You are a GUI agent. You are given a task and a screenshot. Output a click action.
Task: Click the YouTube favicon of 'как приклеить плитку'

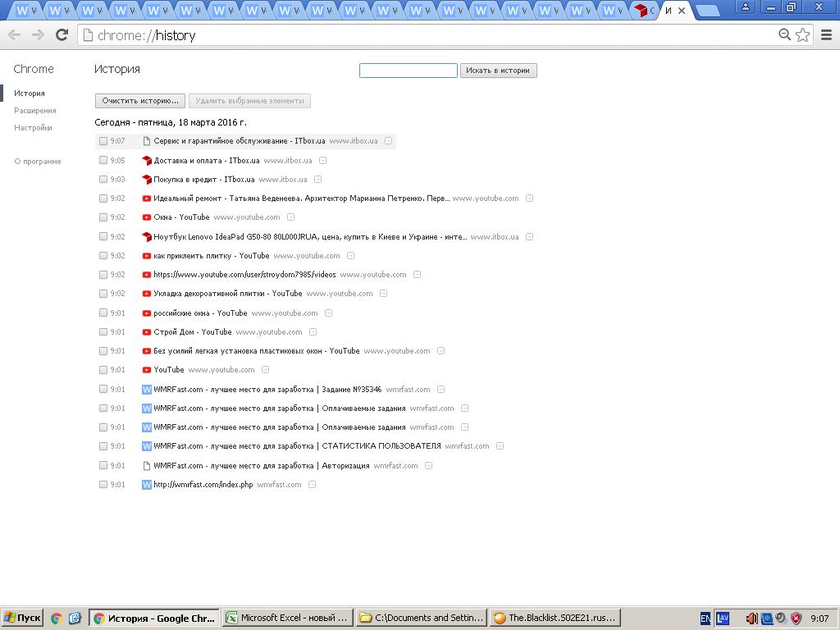pyautogui.click(x=147, y=256)
